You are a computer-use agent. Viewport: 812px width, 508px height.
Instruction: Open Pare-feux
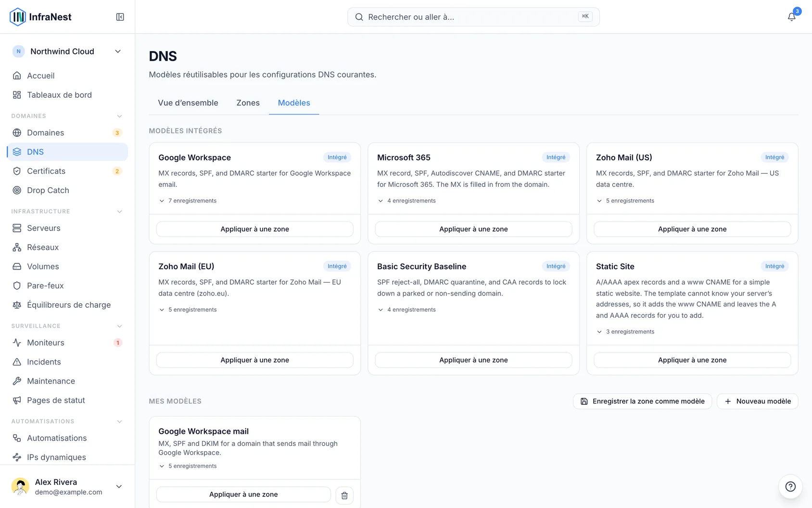(67, 286)
